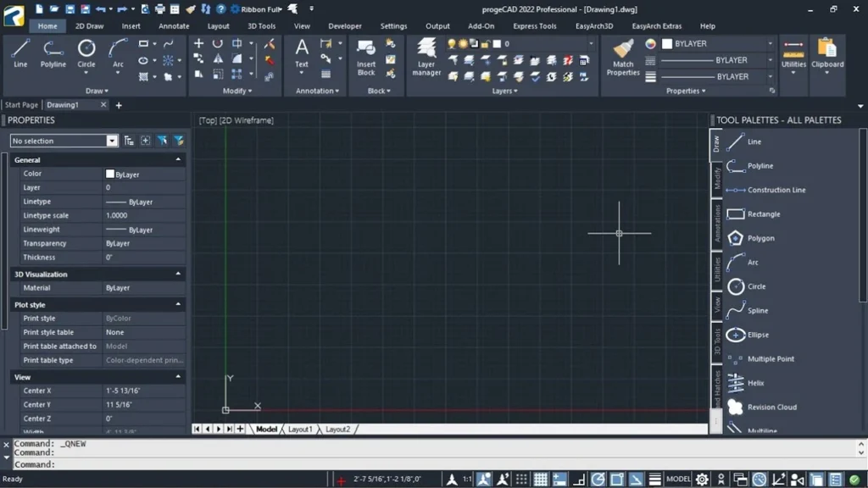The height and width of the screenshot is (488, 868).
Task: Click the 1:1 annotation scale button
Action: 467,480
